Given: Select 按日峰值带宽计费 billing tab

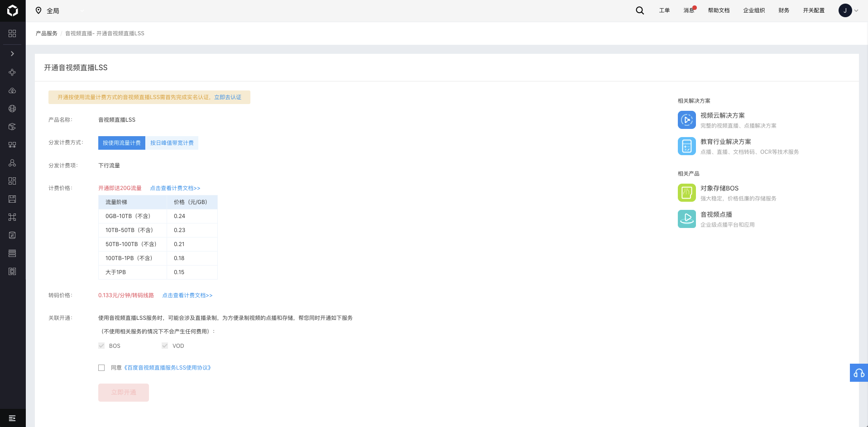Looking at the screenshot, I should tap(172, 143).
